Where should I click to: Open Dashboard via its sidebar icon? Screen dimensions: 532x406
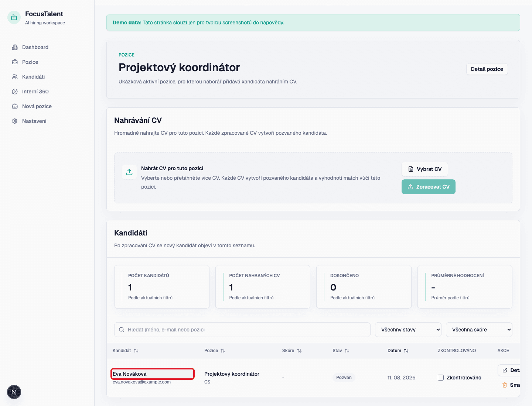(x=15, y=47)
